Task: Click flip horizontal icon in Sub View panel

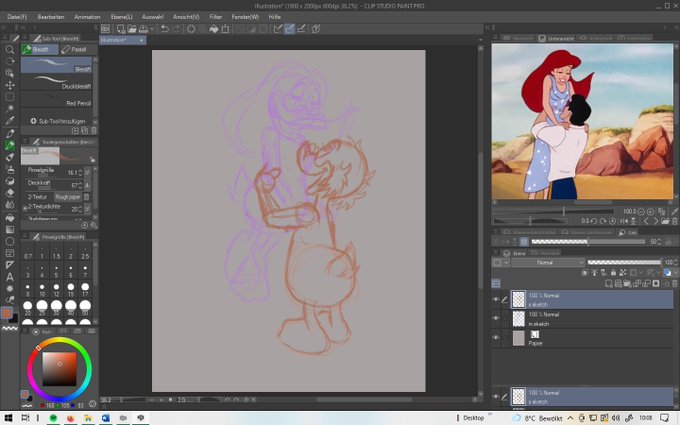Action: (x=624, y=221)
